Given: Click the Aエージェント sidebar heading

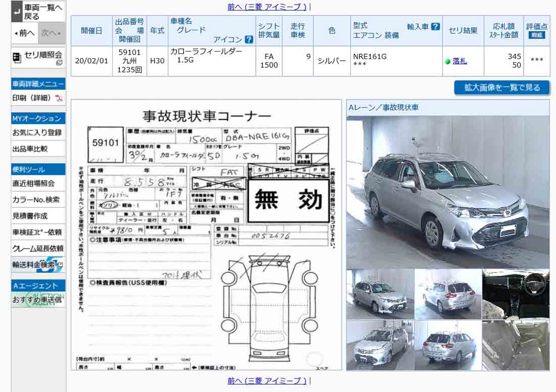Looking at the screenshot, I should [38, 286].
